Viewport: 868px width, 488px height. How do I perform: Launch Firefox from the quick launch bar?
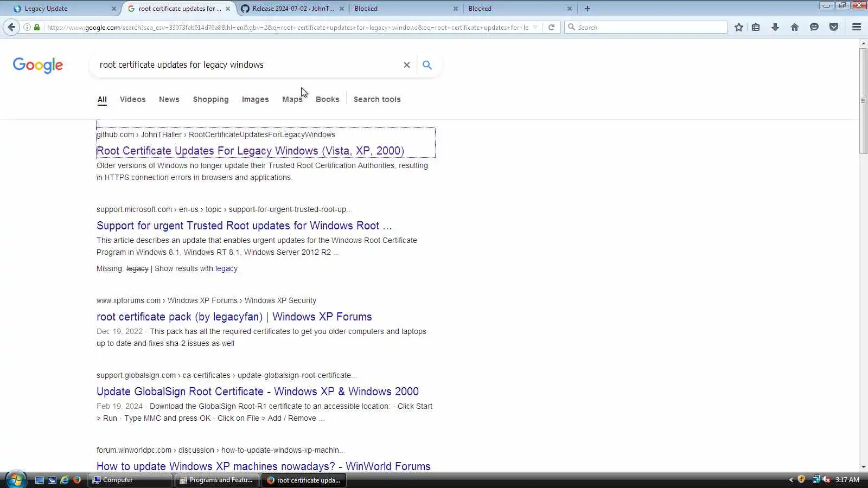tap(77, 480)
